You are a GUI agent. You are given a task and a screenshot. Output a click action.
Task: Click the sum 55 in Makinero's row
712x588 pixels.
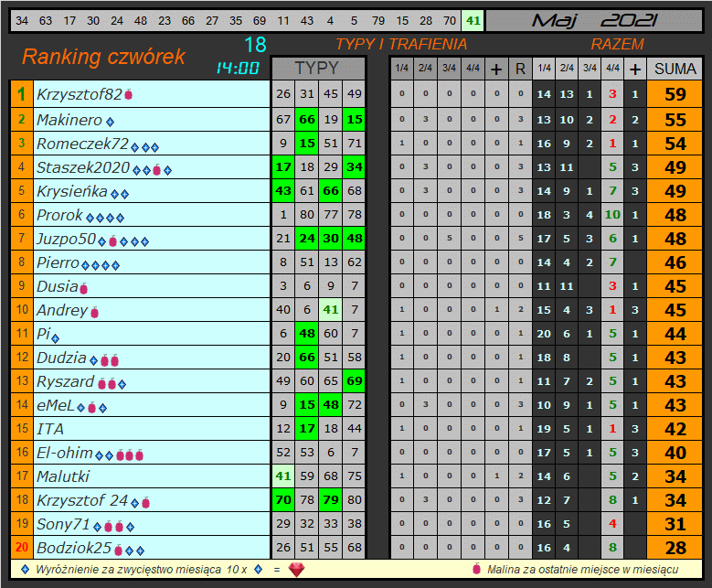tap(675, 120)
